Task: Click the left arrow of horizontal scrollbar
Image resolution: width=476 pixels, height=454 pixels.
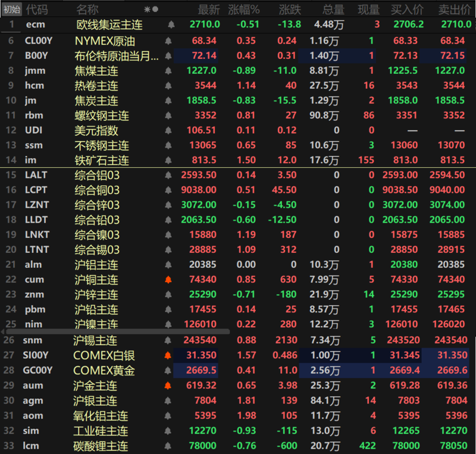Action: pyautogui.click(x=2, y=331)
